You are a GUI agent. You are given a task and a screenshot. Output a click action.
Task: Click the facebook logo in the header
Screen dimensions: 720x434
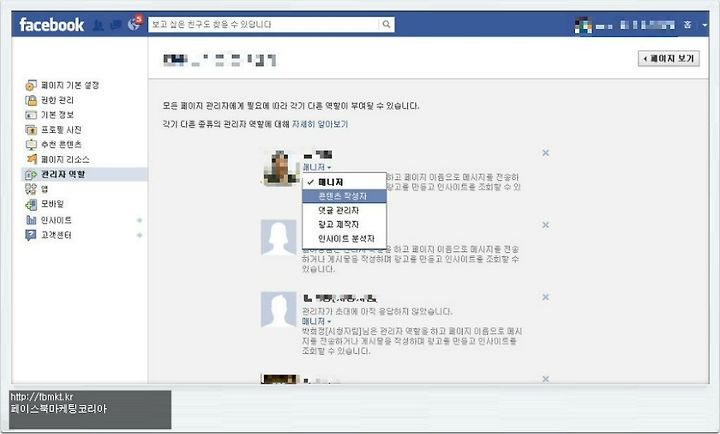click(x=51, y=25)
